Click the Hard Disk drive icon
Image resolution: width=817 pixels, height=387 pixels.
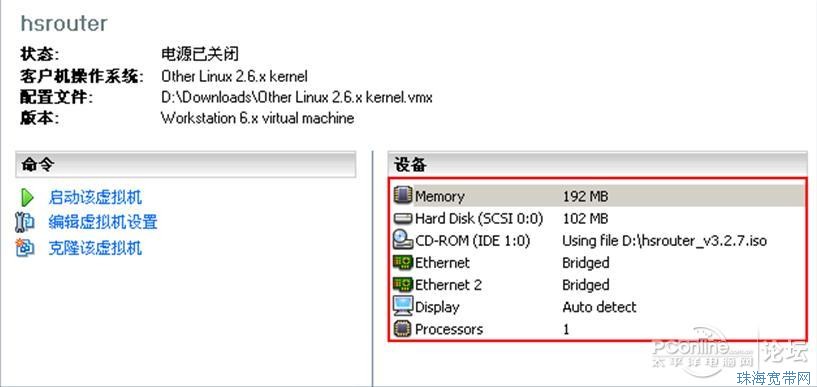[x=403, y=218]
